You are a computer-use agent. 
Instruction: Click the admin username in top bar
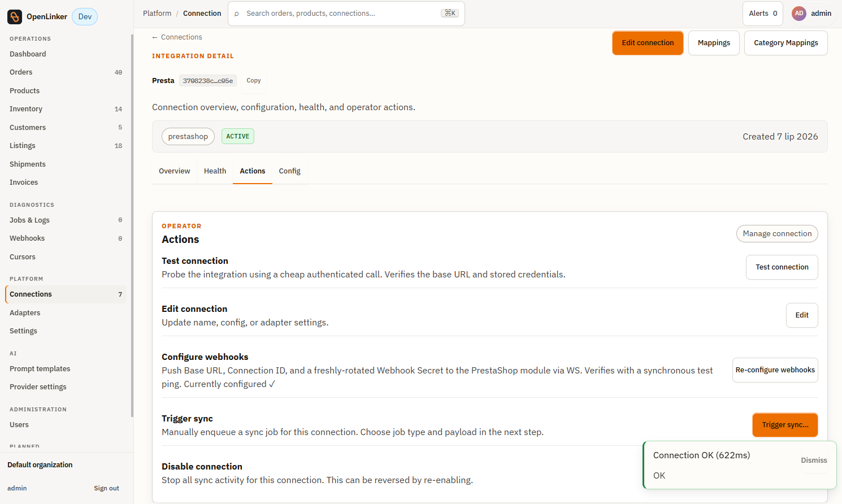pos(821,14)
